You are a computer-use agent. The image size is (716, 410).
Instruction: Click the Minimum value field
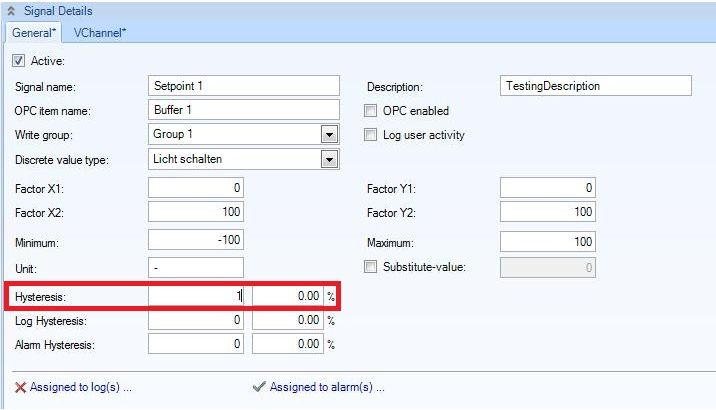[196, 242]
